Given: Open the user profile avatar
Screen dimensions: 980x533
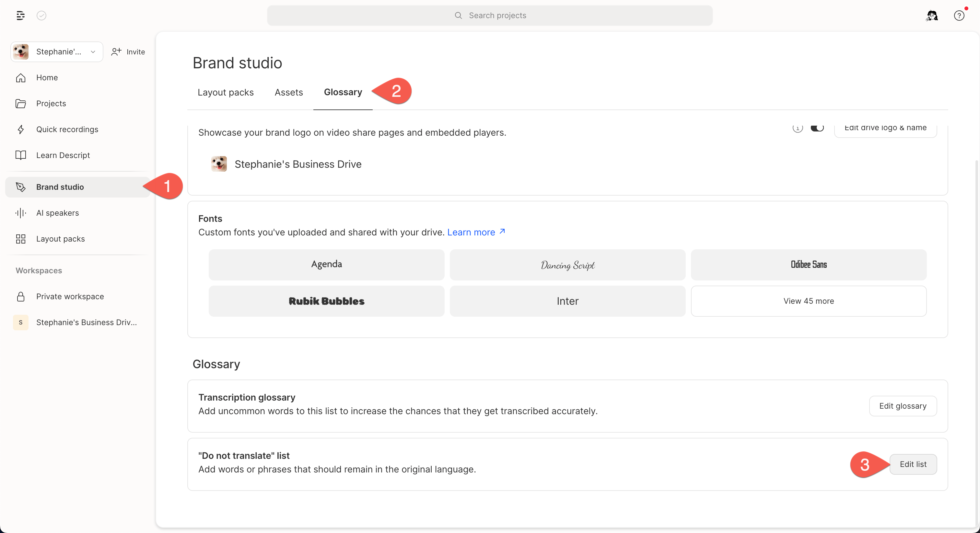Looking at the screenshot, I should click(932, 16).
